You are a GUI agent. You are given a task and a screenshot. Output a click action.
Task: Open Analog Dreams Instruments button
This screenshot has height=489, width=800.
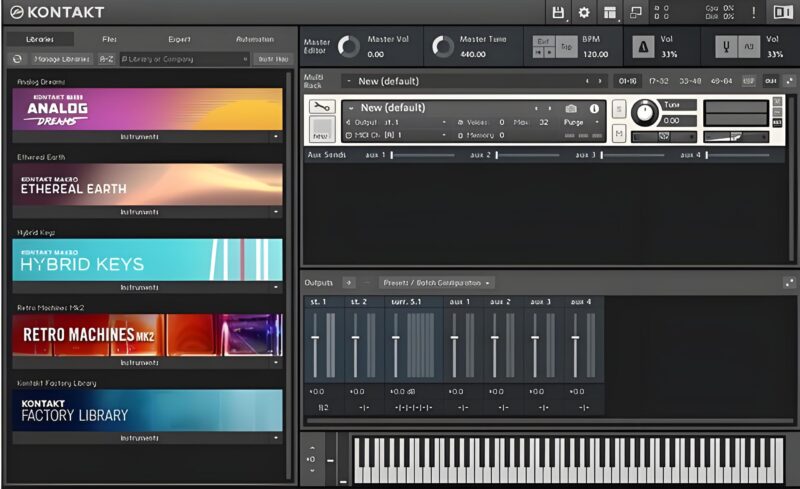click(x=140, y=137)
